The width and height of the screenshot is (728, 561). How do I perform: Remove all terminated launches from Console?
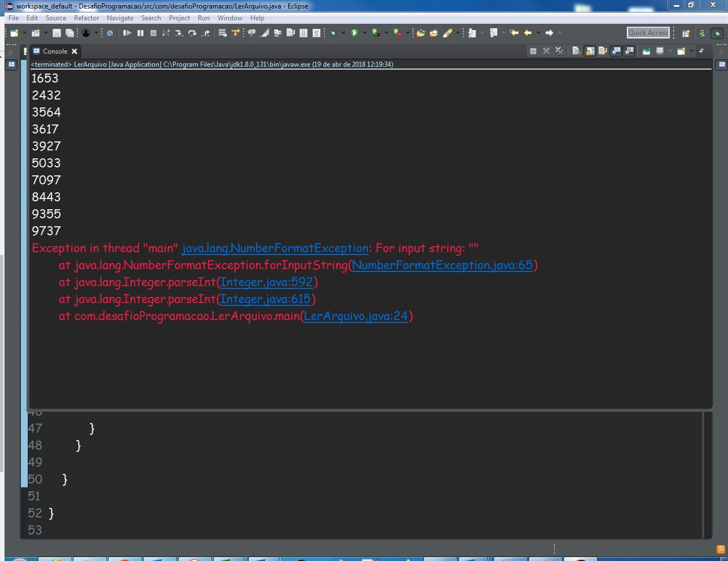pos(560,51)
